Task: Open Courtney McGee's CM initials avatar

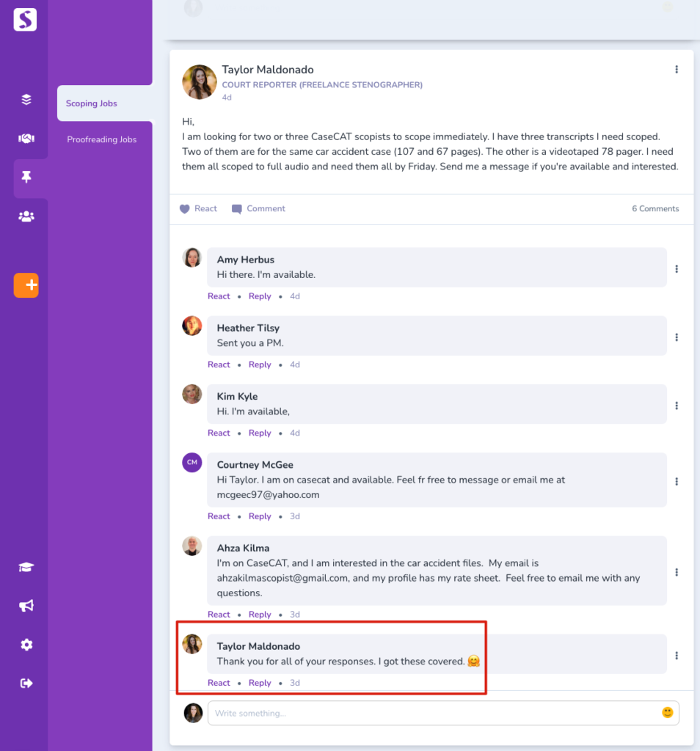Action: [x=192, y=463]
